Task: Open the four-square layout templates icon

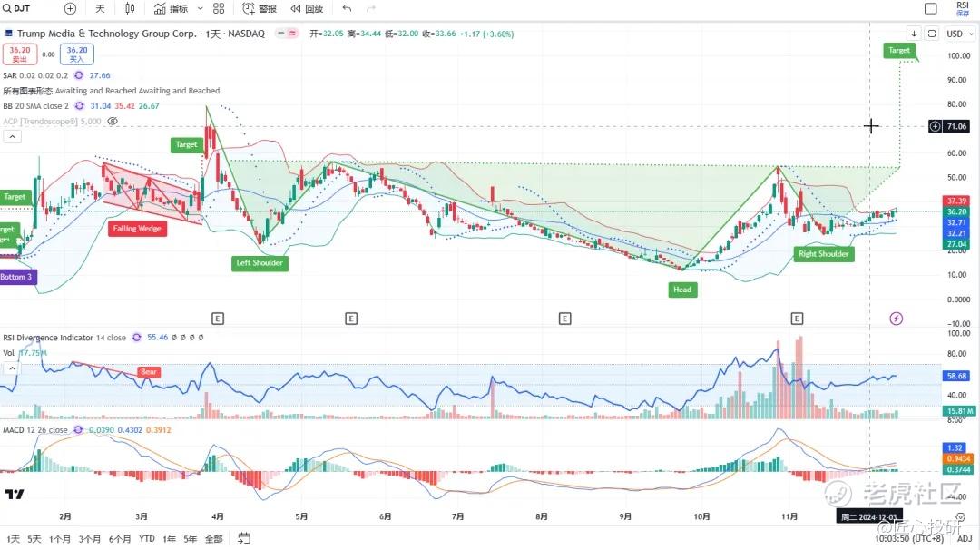Action: pos(219,8)
